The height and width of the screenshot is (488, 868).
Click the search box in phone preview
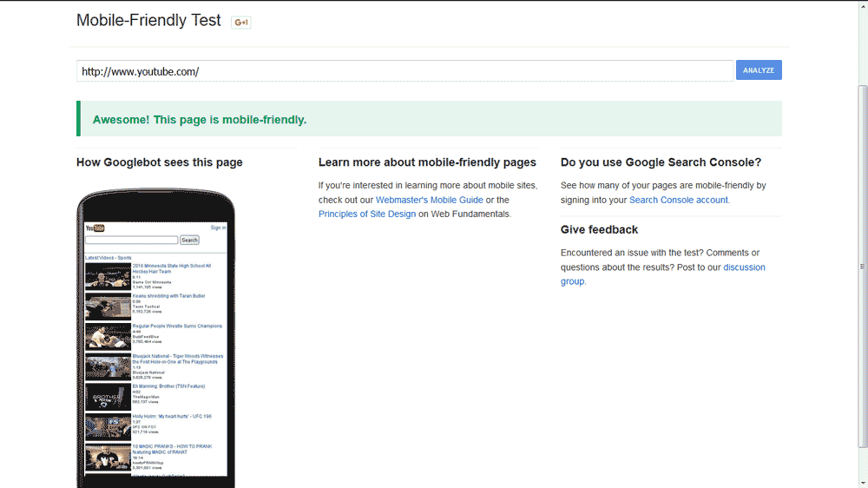132,240
